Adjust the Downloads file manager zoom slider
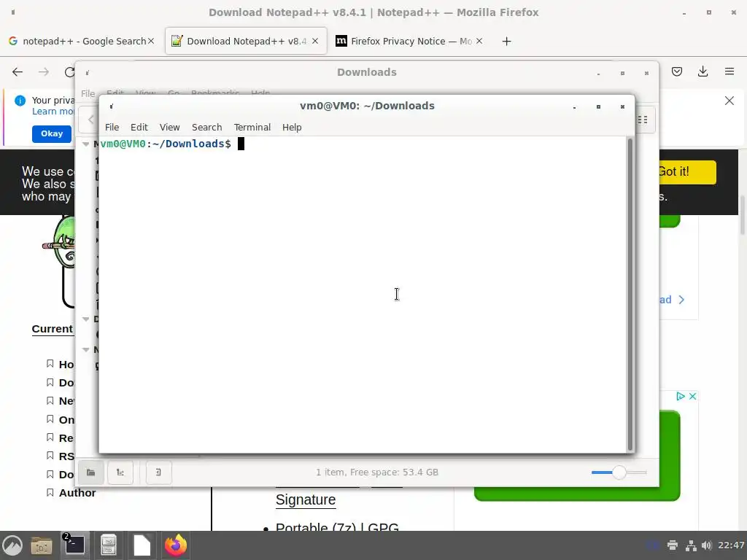The image size is (747, 560). point(619,472)
